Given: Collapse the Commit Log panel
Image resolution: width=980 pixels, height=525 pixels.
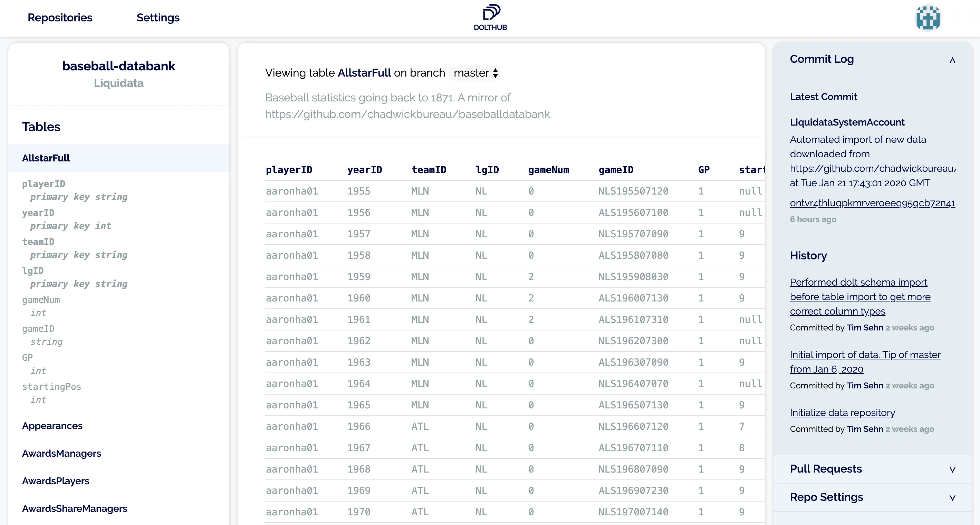Looking at the screenshot, I should pos(953,60).
